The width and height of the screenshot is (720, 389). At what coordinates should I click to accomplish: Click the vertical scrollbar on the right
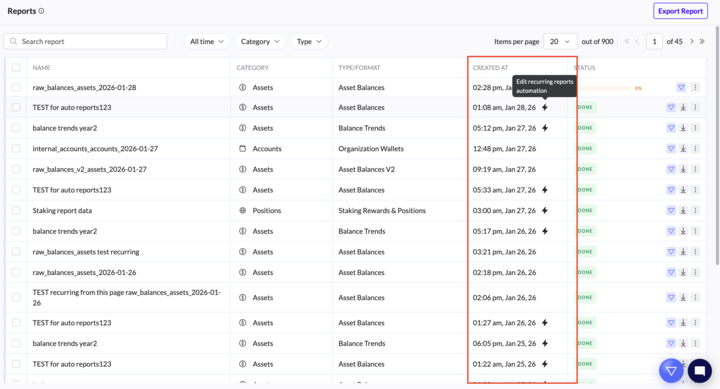point(716,146)
